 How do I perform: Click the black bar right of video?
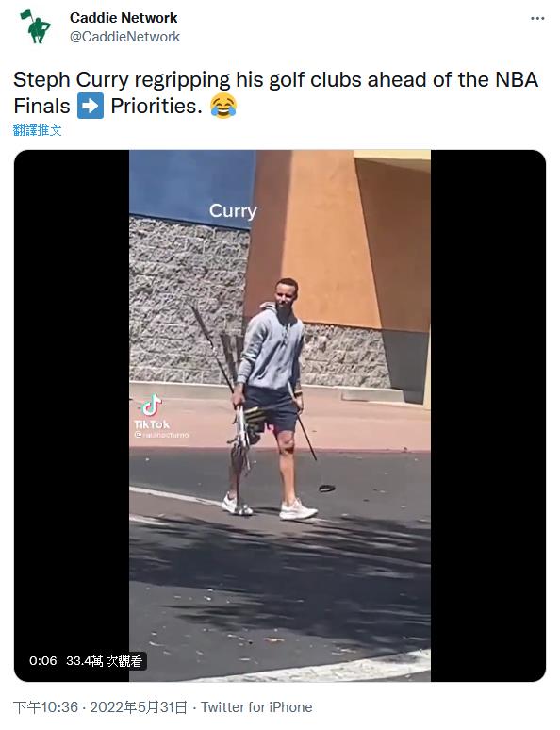tap(487, 415)
